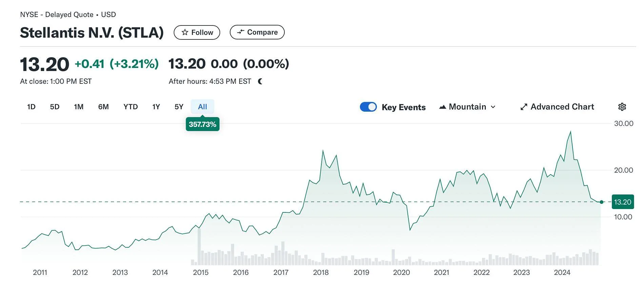Click the Stellantis N.V. (STLA) title

pyautogui.click(x=92, y=33)
